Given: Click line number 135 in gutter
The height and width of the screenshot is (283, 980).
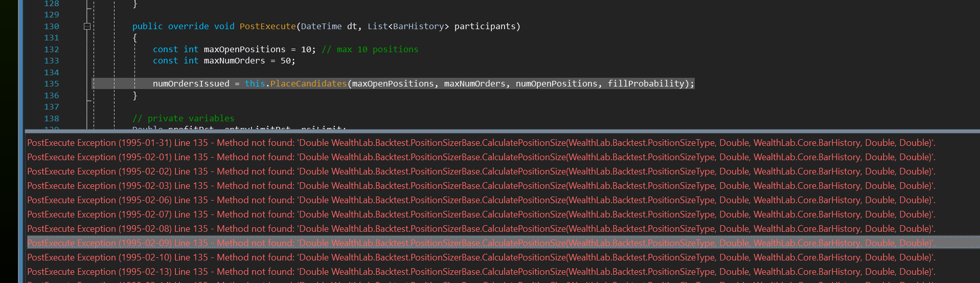Looking at the screenshot, I should click(x=51, y=84).
